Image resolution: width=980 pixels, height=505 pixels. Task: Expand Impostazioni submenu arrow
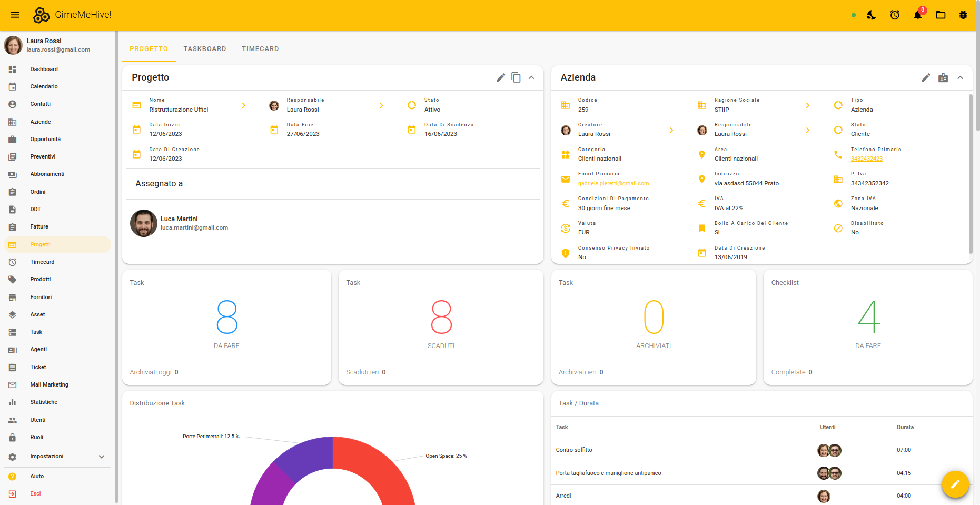[x=102, y=457]
